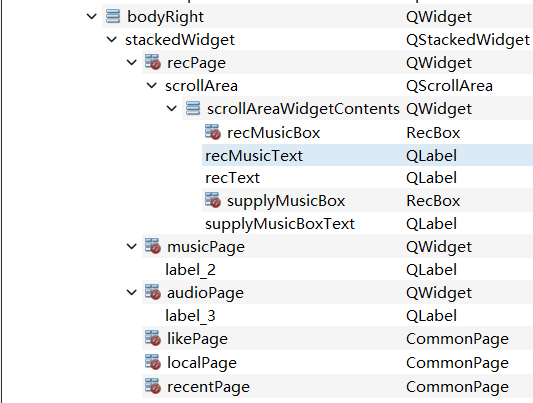The width and height of the screenshot is (533, 403).
Task: Select scrollAreaWidgetContents in the tree
Action: tap(303, 109)
